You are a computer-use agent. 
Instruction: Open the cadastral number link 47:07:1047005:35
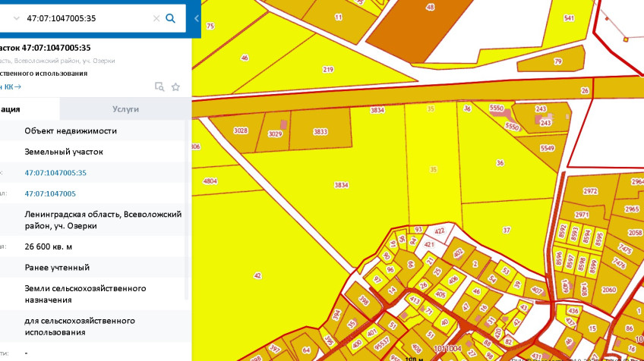click(55, 173)
